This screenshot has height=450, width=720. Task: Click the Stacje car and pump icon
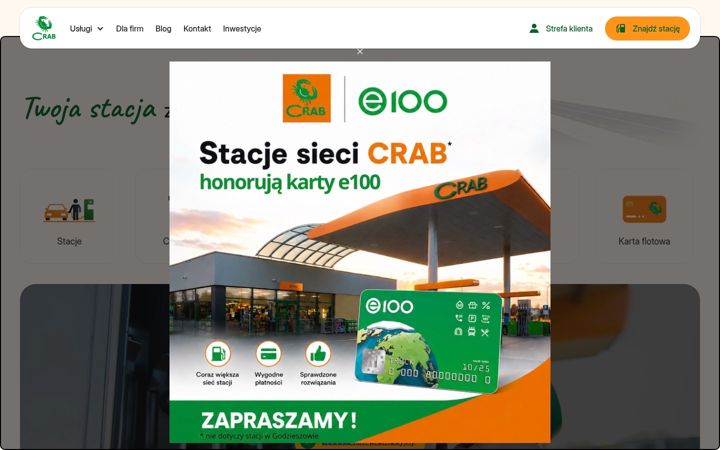point(69,210)
